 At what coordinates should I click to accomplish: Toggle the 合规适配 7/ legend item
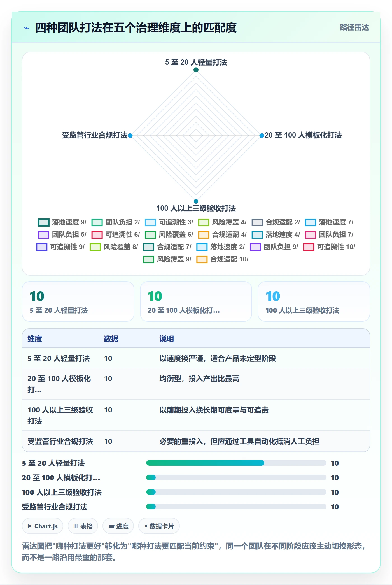(167, 247)
